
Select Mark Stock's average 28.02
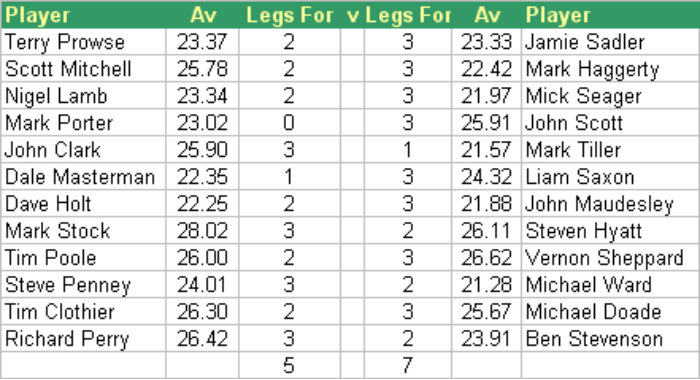(202, 231)
